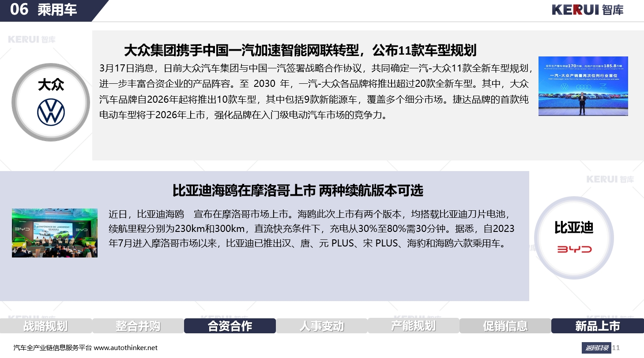Click the 06 乘用车 section title
The height and width of the screenshot is (358, 644).
43,10
